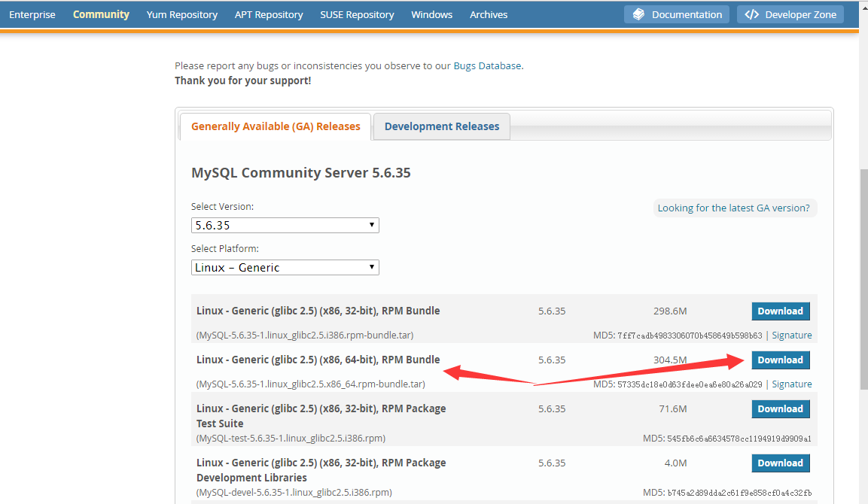Click the 4.0M size value
868x504 pixels.
tap(675, 463)
